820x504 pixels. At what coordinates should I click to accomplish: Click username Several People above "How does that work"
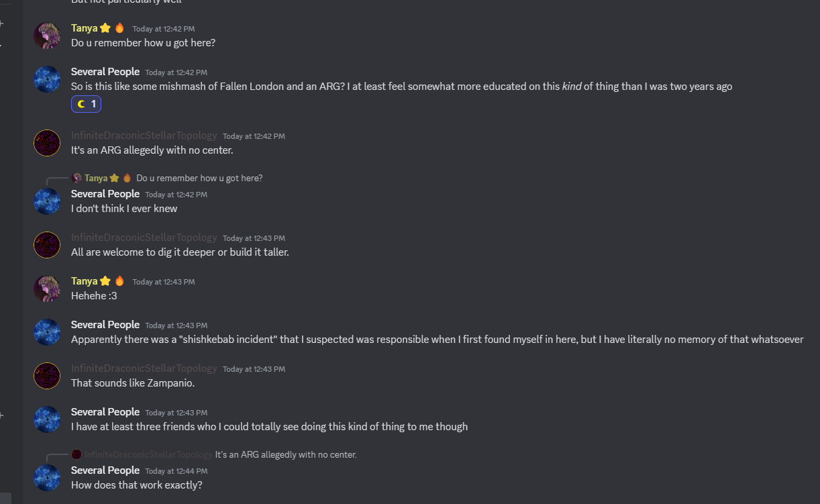105,470
